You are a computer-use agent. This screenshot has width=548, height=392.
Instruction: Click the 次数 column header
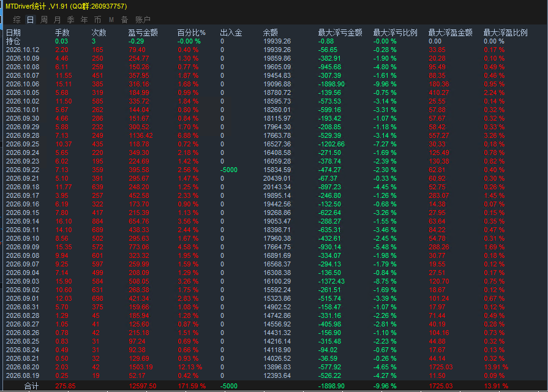[x=99, y=33]
